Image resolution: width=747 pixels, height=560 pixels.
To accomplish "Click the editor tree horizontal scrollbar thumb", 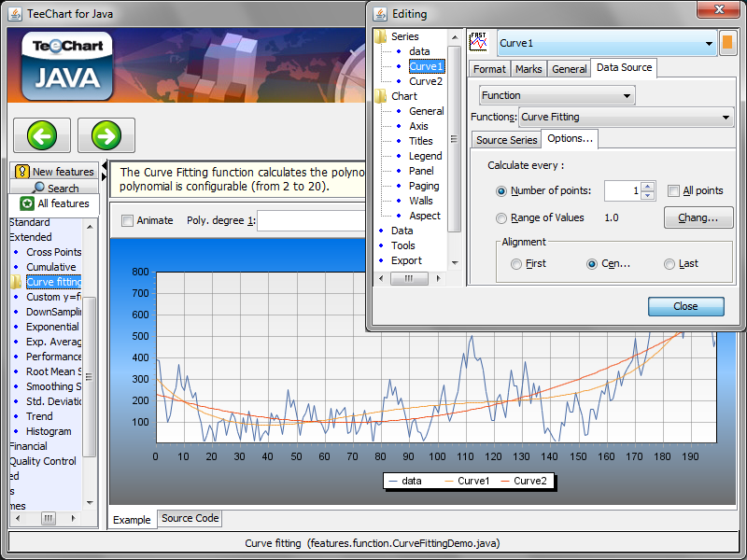I will coord(409,278).
